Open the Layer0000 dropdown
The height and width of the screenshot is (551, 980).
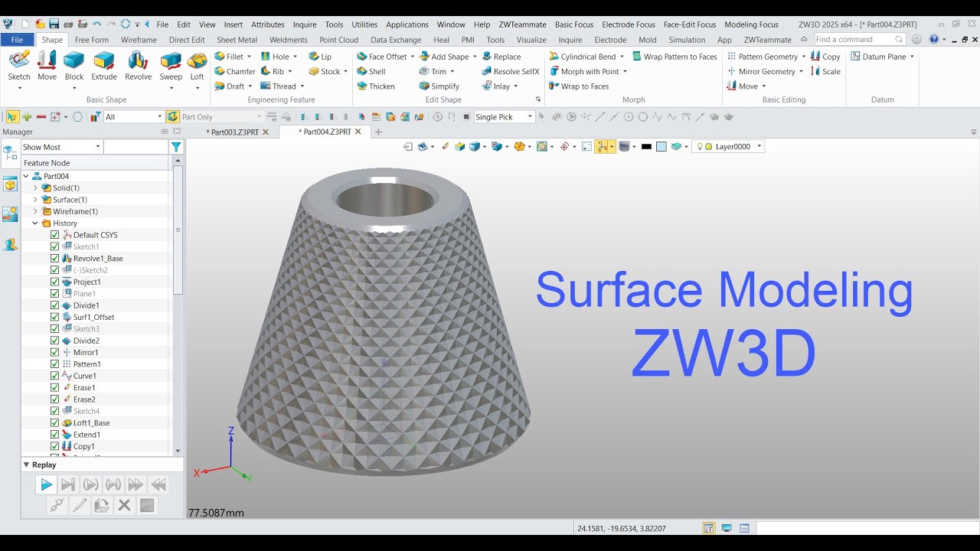click(728, 146)
